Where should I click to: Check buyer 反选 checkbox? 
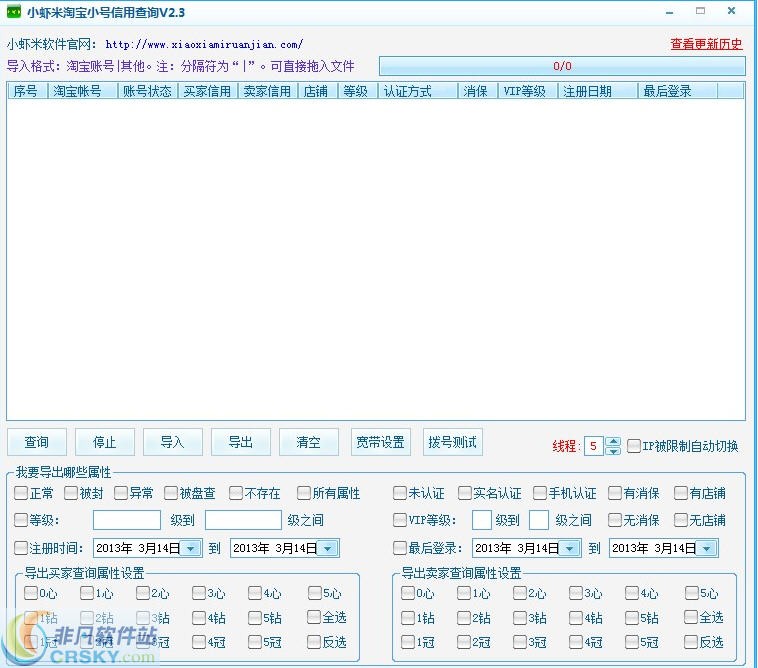314,642
